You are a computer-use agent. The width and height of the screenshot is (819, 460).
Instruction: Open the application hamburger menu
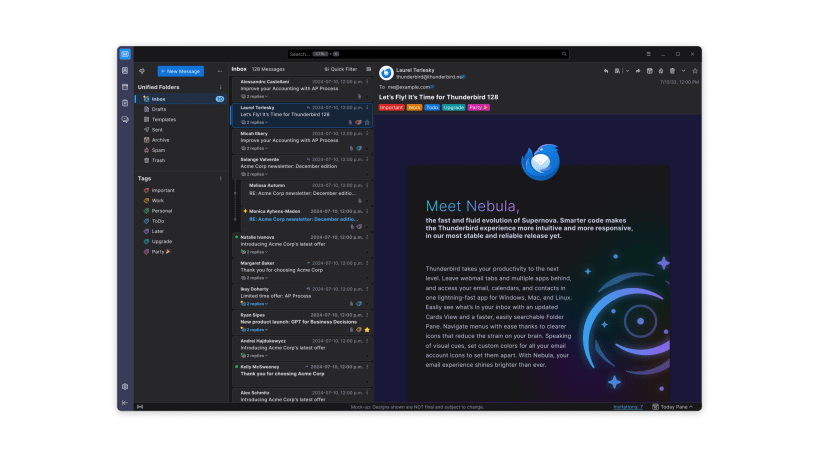click(648, 54)
